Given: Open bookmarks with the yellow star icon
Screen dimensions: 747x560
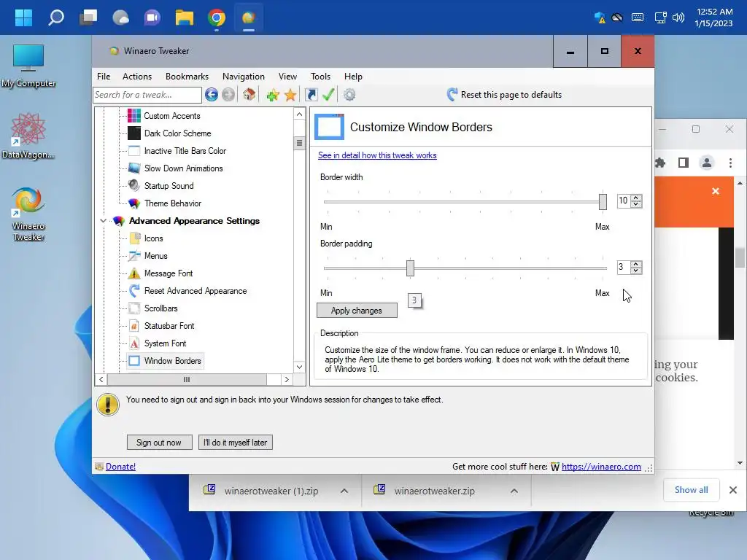Looking at the screenshot, I should point(290,96).
